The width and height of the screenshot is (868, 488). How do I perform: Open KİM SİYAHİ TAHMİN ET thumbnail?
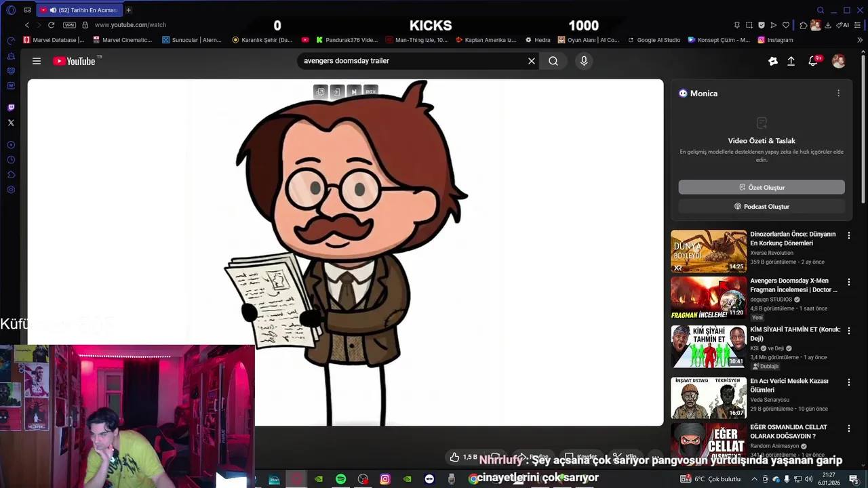[709, 346]
